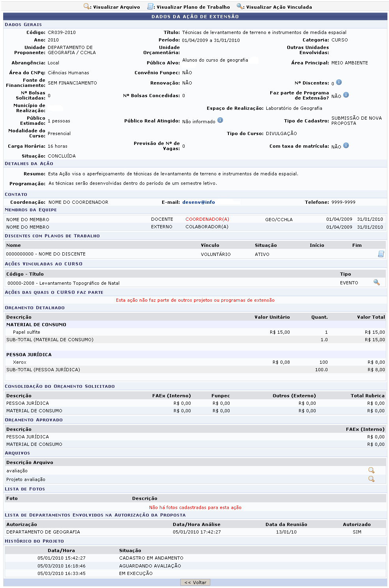The width and height of the screenshot is (389, 588).
Task: Click the EVENTO type cell
Action: (x=349, y=283)
